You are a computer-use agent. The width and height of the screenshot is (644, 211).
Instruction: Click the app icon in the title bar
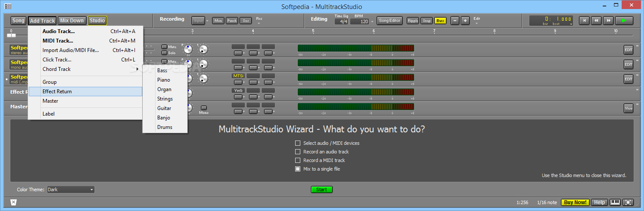pos(8,6)
